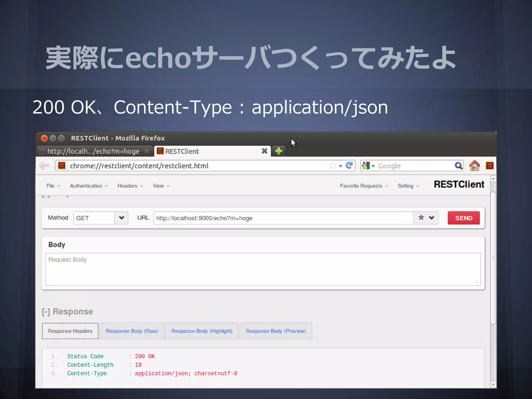The height and width of the screenshot is (399, 532).
Task: Open the Authentication menu
Action: (89, 186)
